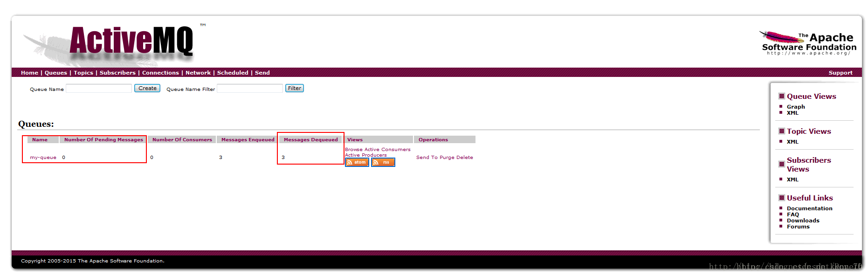Screen dimensions: 868x276
Task: Open Graph under Queue Views
Action: tap(796, 107)
